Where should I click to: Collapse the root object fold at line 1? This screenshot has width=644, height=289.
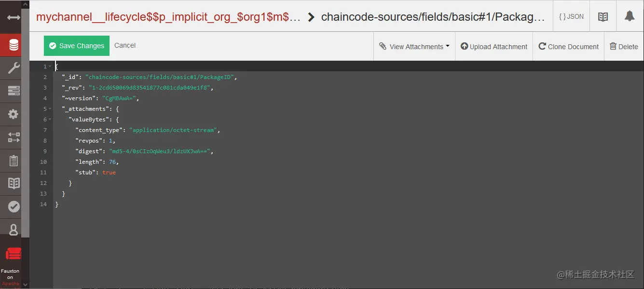point(50,66)
